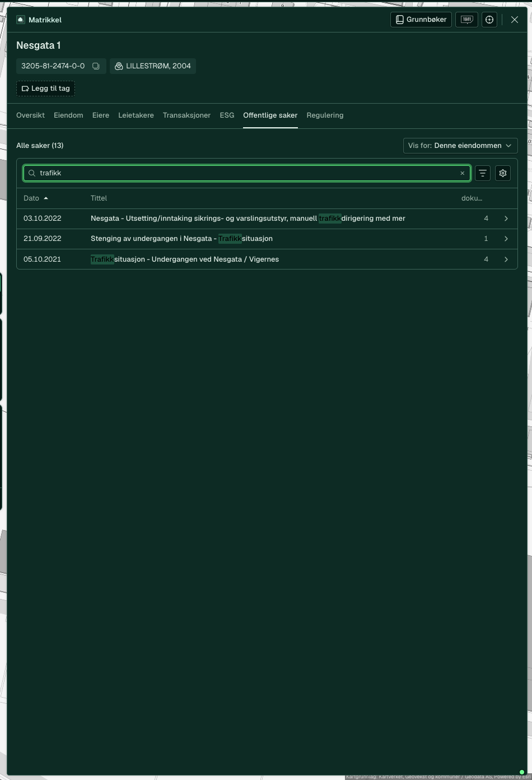Switch to the Eiendom tab

tap(68, 115)
